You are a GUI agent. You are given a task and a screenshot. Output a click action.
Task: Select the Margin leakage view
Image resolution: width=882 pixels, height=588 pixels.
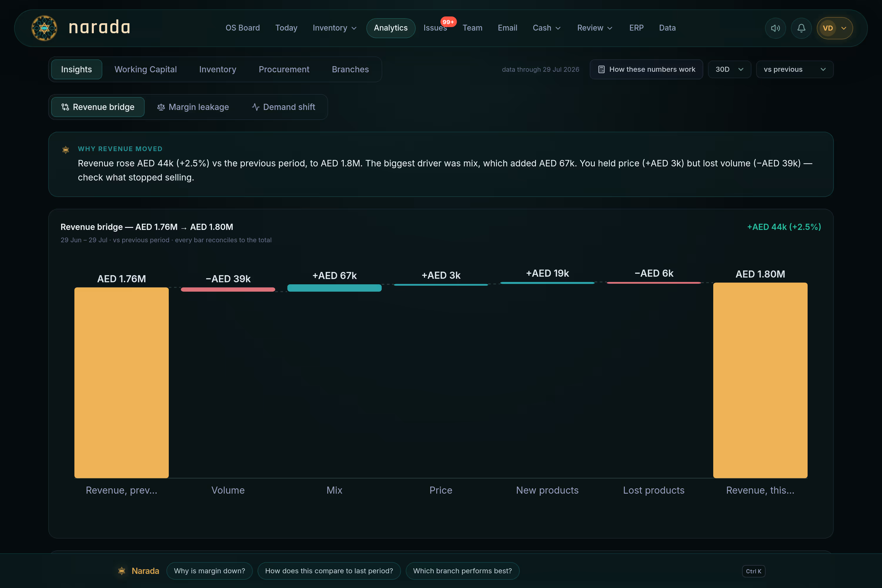(193, 107)
